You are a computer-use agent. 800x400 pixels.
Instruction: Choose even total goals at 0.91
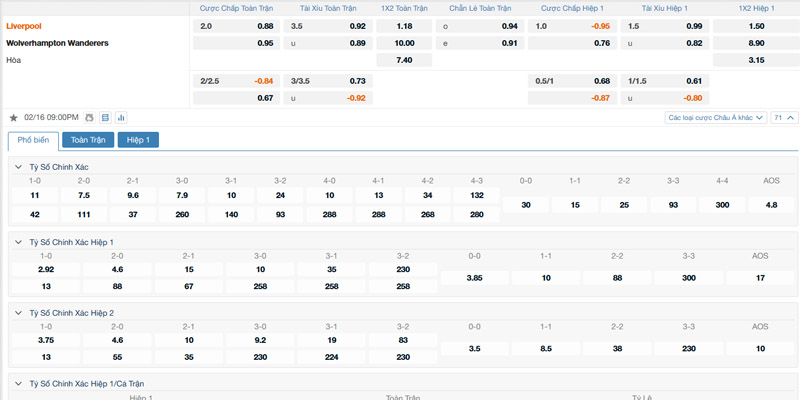pos(480,43)
